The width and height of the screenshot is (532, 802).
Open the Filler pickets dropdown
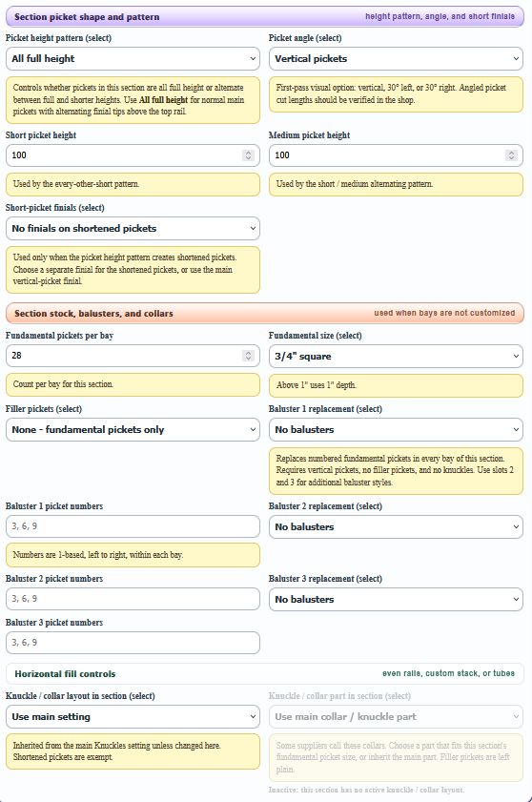133,430
